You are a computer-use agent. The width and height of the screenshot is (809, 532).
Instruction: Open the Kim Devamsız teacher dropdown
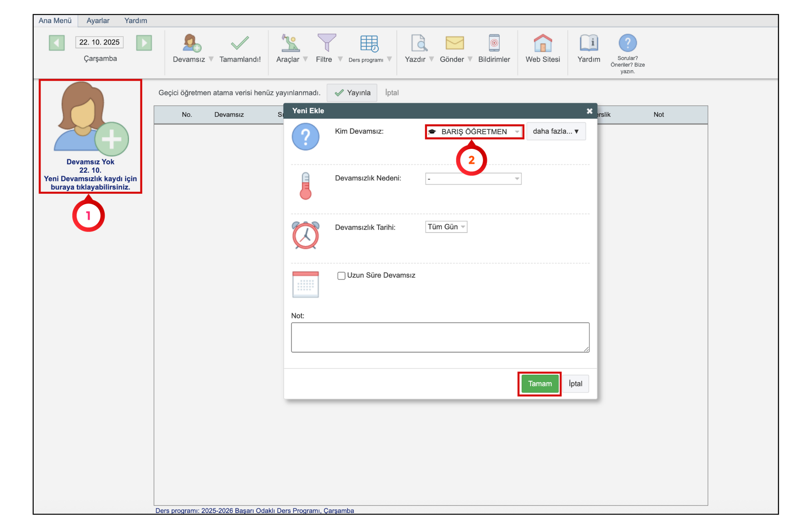(x=474, y=132)
